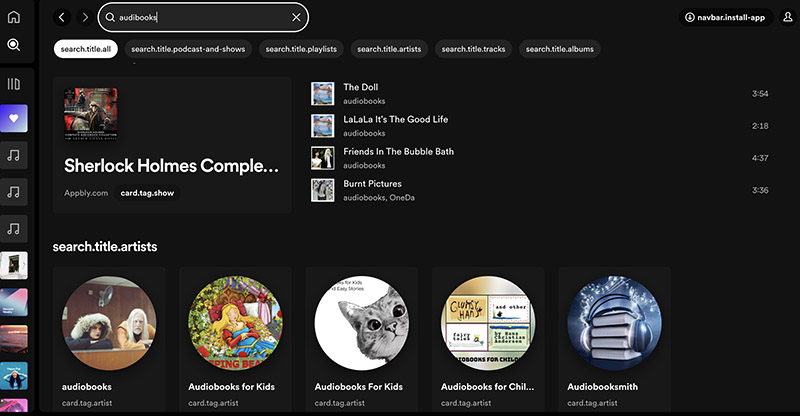Open sidebar playlist with sunset cover
Viewport: 800px width, 416px height.
[x=14, y=339]
